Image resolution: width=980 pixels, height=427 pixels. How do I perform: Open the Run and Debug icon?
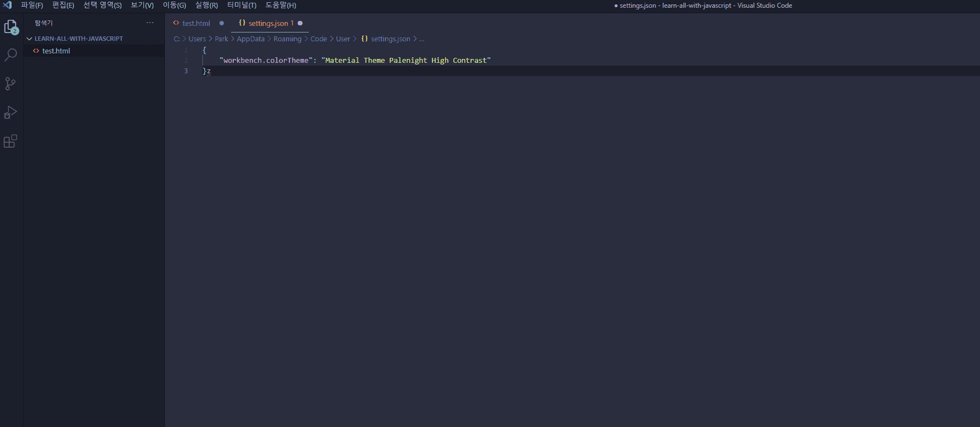[x=10, y=112]
